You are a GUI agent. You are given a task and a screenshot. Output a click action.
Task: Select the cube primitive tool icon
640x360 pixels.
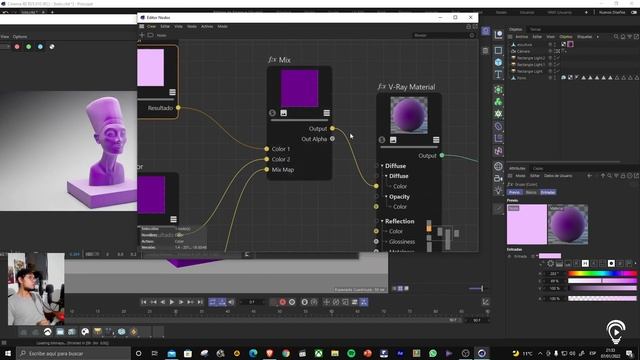coord(498,62)
